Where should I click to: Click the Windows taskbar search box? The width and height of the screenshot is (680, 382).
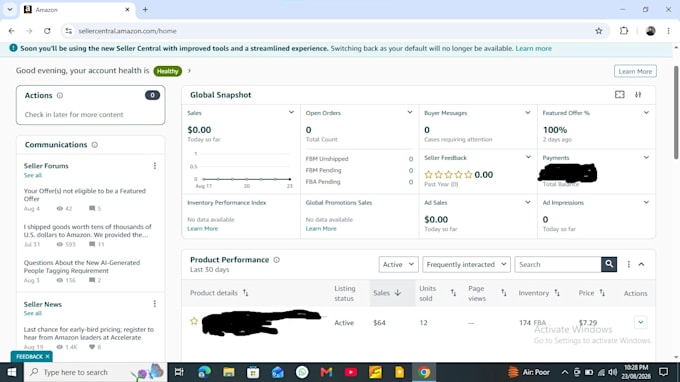click(95, 372)
